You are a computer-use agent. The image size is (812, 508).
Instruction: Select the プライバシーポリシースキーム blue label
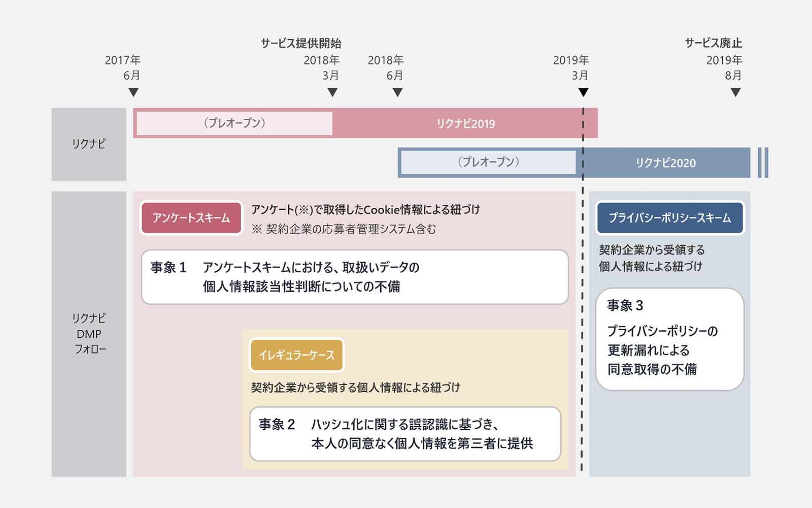670,218
